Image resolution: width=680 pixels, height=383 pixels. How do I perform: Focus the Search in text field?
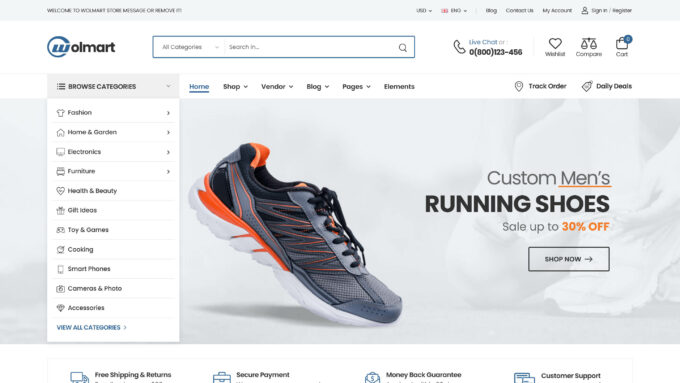click(x=309, y=47)
